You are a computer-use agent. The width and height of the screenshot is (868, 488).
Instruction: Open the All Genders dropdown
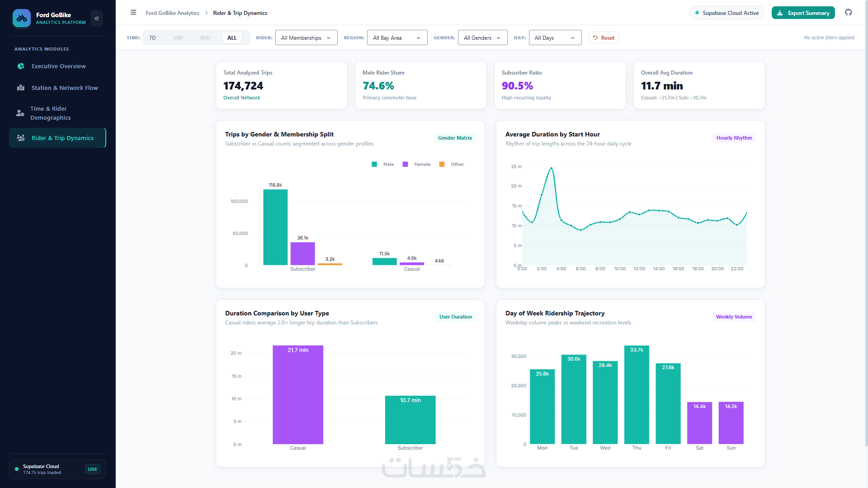[482, 38]
